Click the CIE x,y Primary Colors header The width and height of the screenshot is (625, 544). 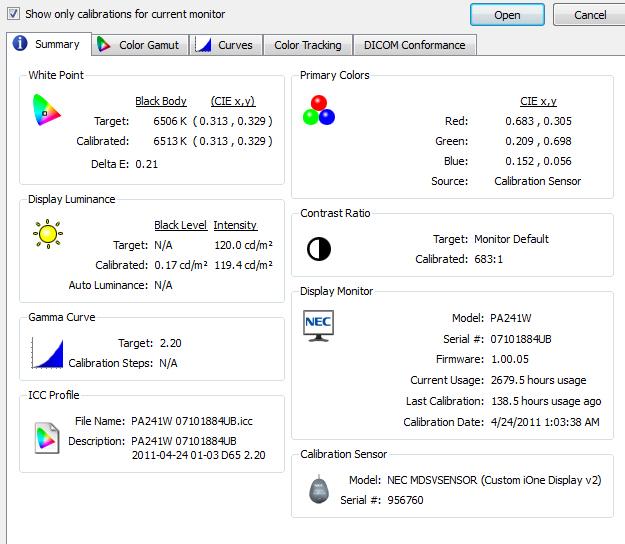(x=538, y=101)
